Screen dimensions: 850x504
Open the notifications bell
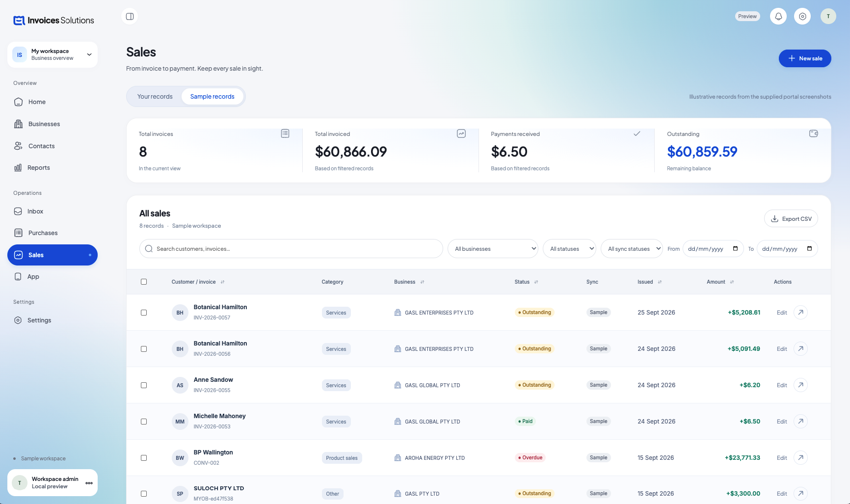click(x=778, y=16)
